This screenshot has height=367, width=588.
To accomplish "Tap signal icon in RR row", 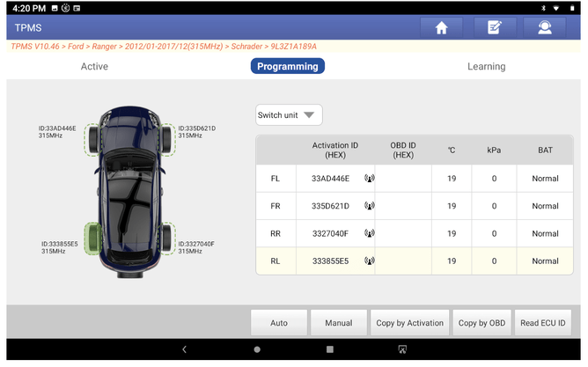I will [370, 233].
